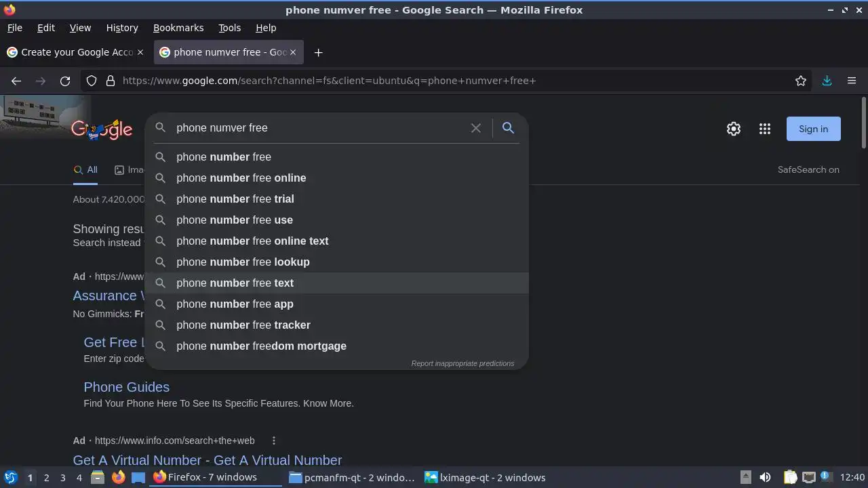Image resolution: width=868 pixels, height=488 pixels.
Task: Close the phone numver free tab
Action: click(293, 52)
